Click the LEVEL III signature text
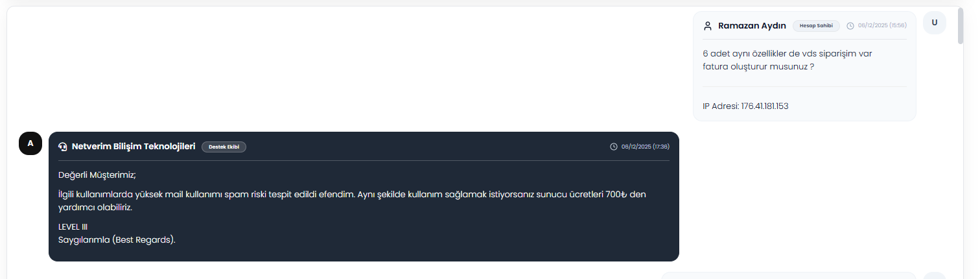 [73, 227]
